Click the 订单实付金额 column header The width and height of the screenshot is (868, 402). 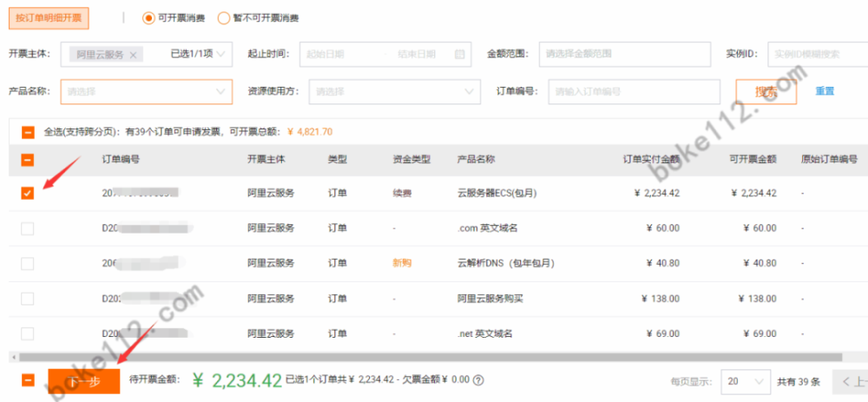[651, 160]
